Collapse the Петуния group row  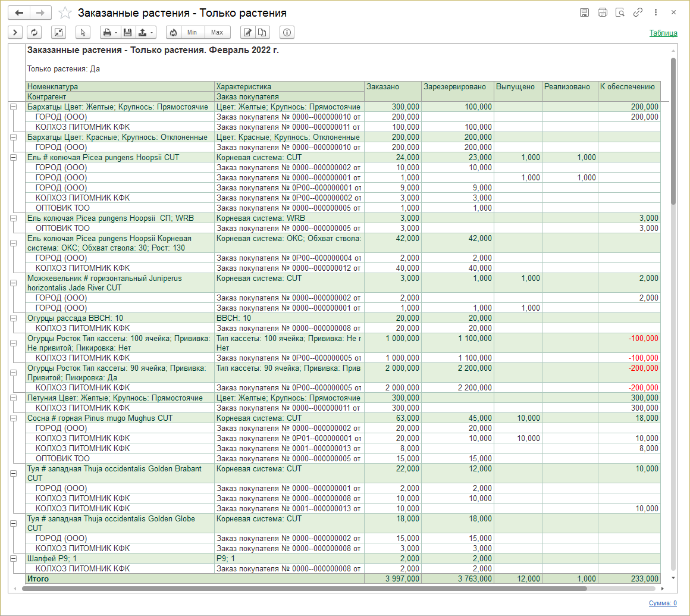(13, 398)
